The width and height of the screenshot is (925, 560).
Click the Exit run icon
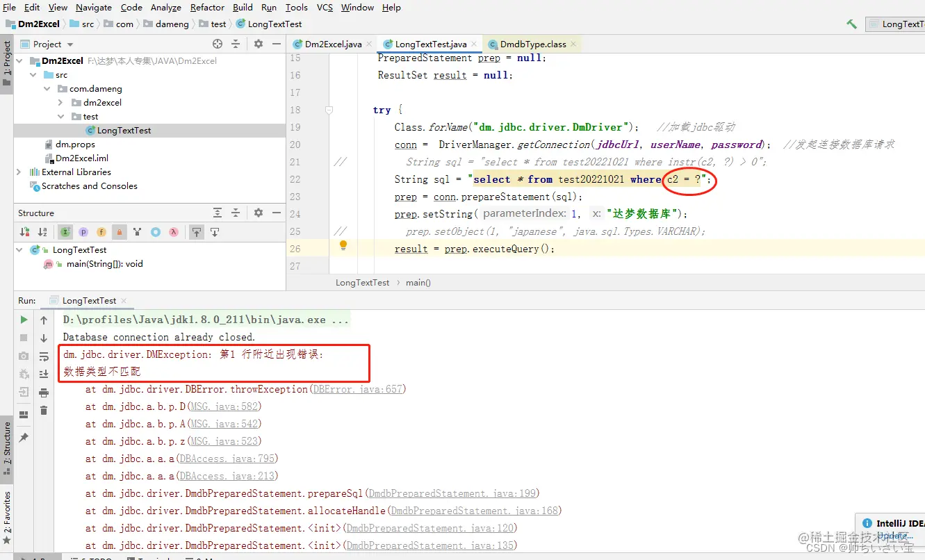(24, 392)
